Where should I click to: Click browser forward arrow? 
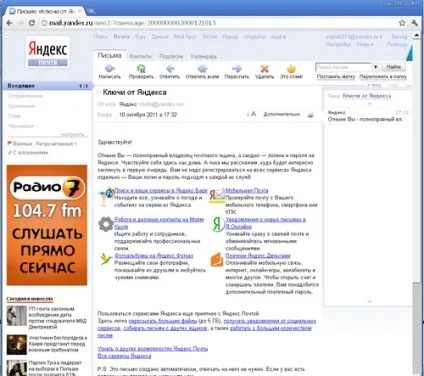(21, 23)
